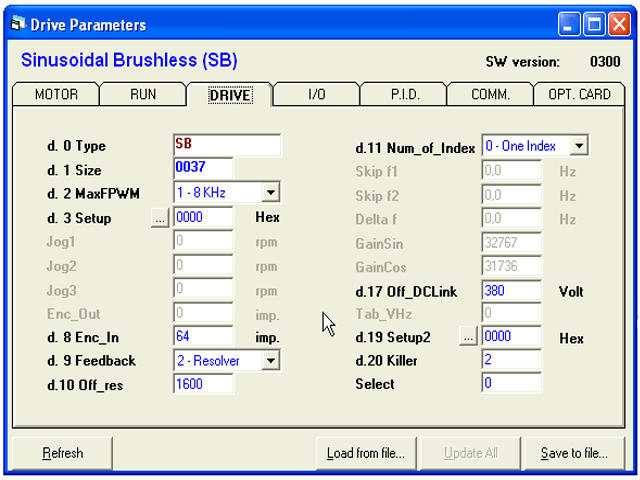Go to the I/O tab
The width and height of the screenshot is (640, 480).
click(x=316, y=95)
